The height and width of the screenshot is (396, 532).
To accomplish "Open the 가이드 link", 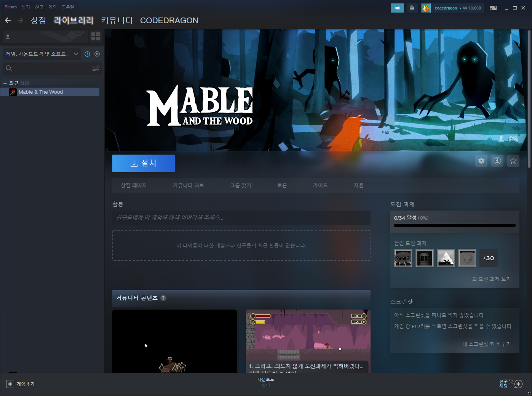I will pos(320,185).
